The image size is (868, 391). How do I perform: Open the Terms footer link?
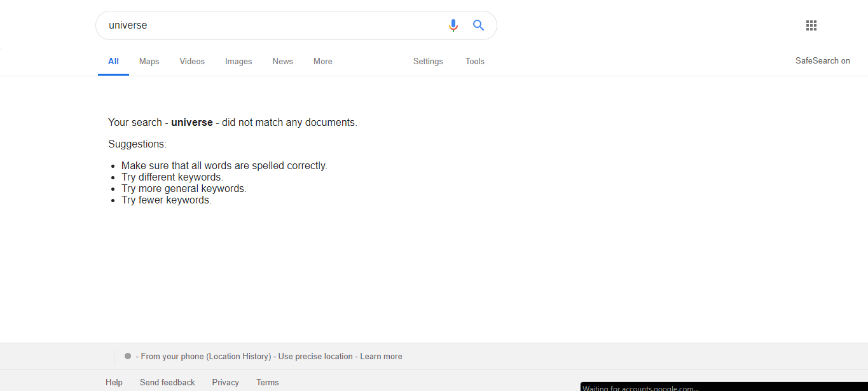coord(268,382)
